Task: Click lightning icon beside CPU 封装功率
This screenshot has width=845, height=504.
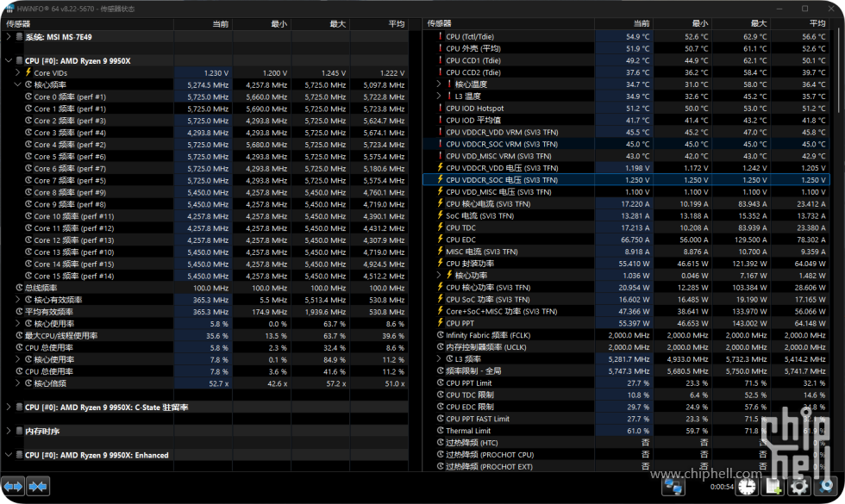Action: point(441,263)
